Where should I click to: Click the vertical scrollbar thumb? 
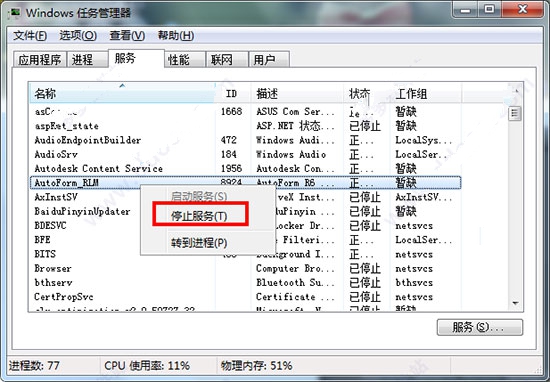[515, 114]
